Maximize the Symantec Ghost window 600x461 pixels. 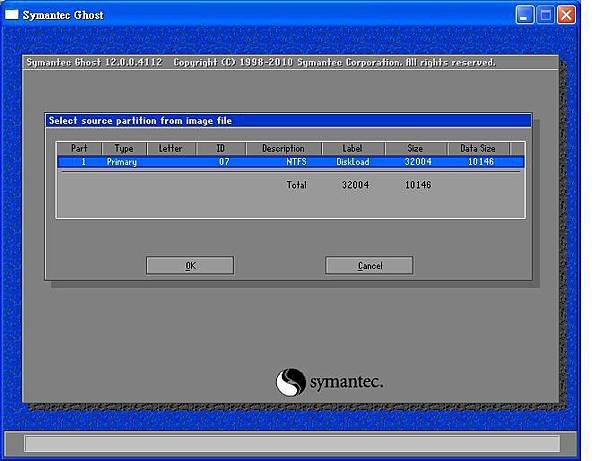pyautogui.click(x=546, y=15)
